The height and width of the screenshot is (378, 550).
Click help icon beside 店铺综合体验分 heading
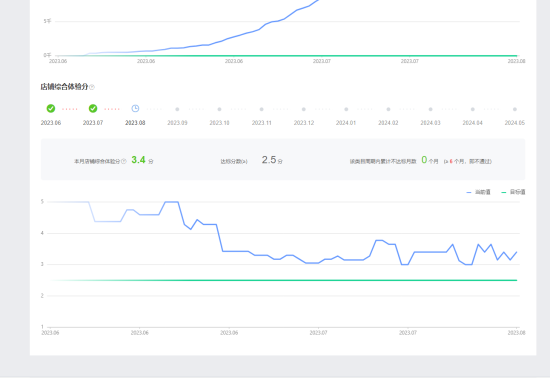(x=92, y=87)
